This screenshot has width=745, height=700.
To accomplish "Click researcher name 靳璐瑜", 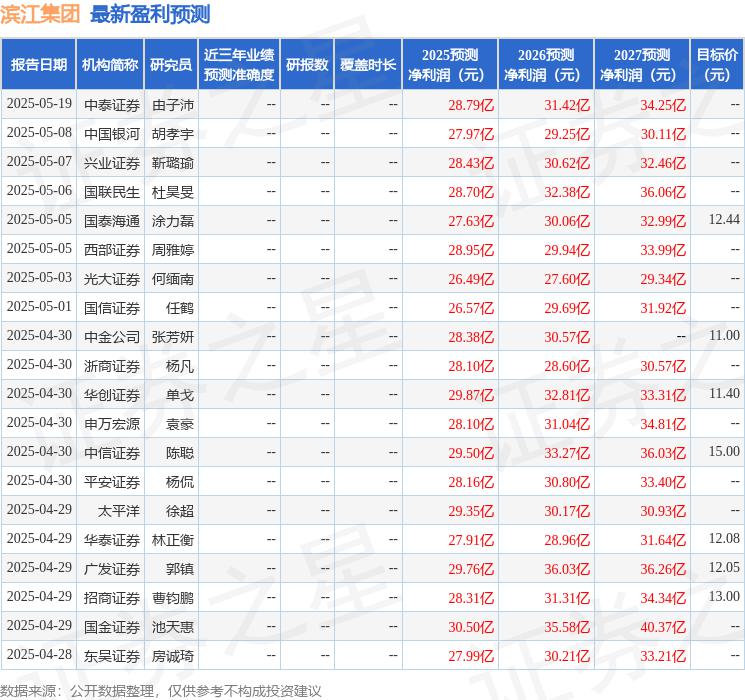I will click(173, 163).
